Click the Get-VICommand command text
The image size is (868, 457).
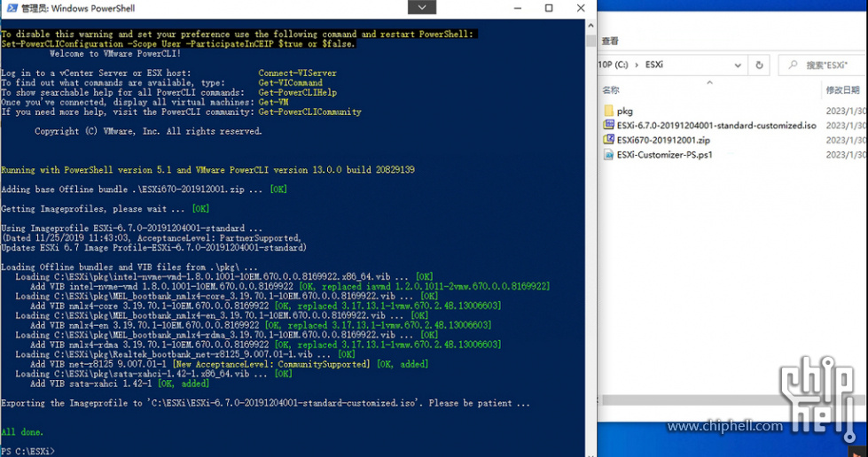(290, 83)
